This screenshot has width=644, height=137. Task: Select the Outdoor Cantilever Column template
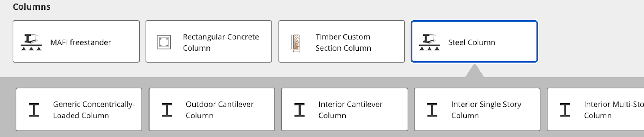[x=212, y=110]
